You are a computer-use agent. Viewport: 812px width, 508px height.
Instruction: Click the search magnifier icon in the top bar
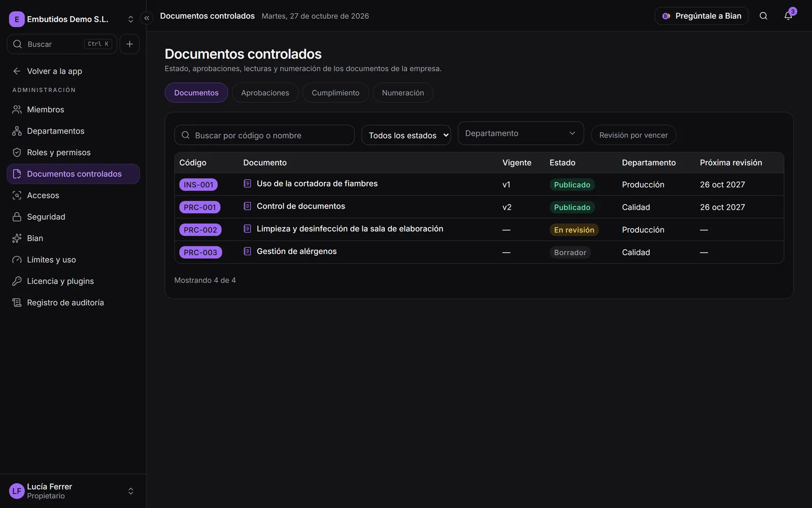(763, 16)
